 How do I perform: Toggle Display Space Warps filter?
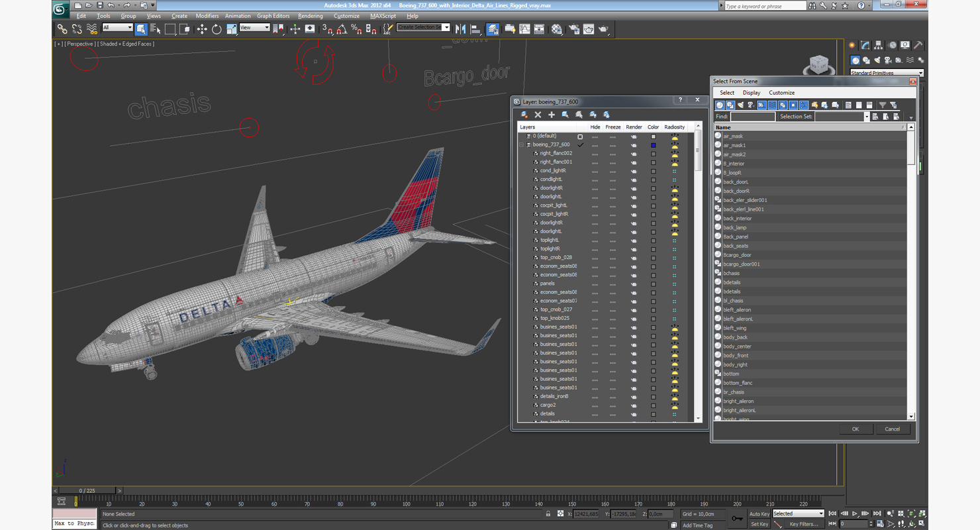772,105
